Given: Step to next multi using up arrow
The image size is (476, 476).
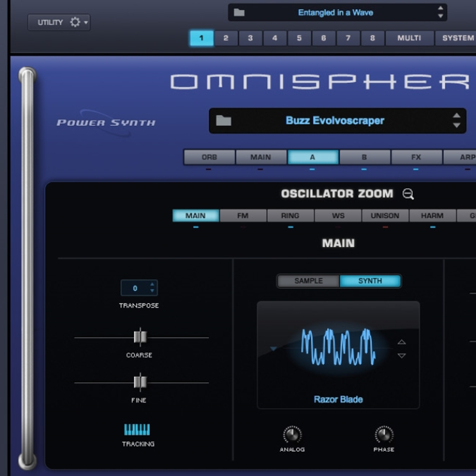Looking at the screenshot, I should click(440, 8).
